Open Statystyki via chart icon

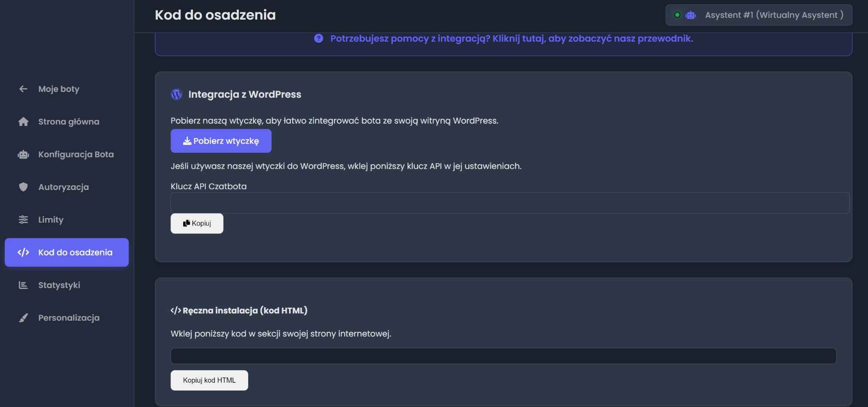(x=23, y=285)
